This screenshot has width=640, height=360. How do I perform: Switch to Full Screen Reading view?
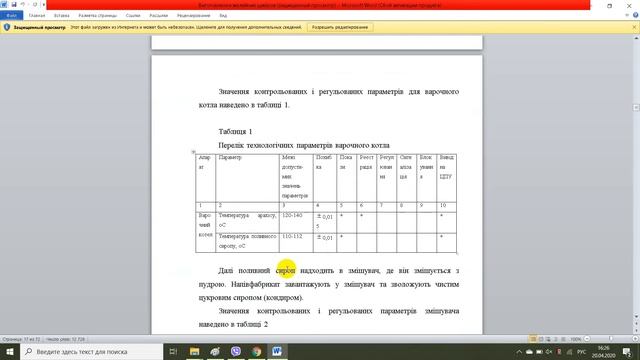541,339
